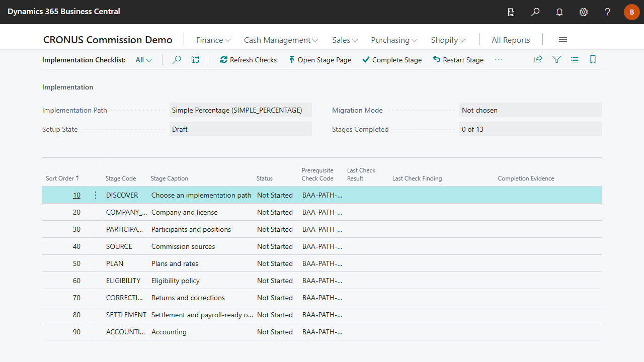This screenshot has height=362, width=644.
Task: Open the Tell Me search magnifier
Action: pyautogui.click(x=535, y=12)
